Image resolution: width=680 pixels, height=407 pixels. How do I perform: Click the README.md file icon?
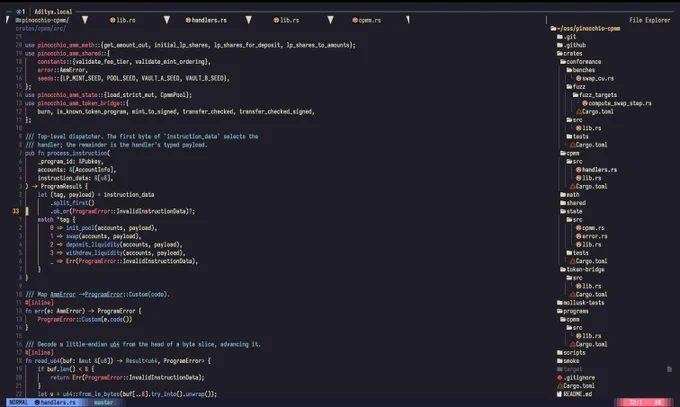coord(559,394)
